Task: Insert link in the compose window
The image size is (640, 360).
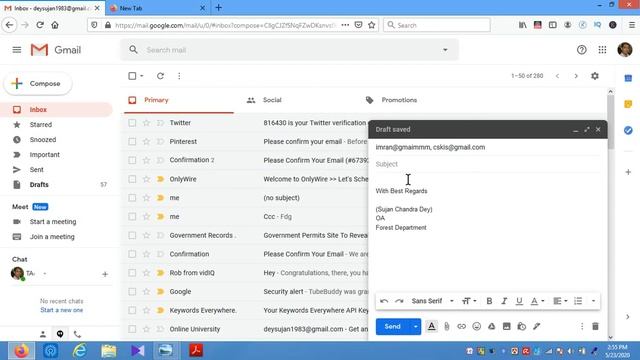Action: pos(461,326)
